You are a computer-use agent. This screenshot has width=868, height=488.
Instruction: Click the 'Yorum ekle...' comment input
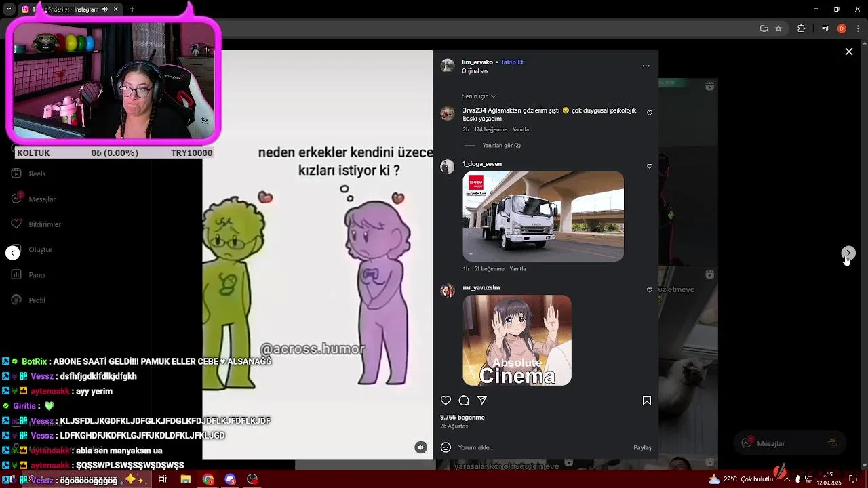[542, 447]
